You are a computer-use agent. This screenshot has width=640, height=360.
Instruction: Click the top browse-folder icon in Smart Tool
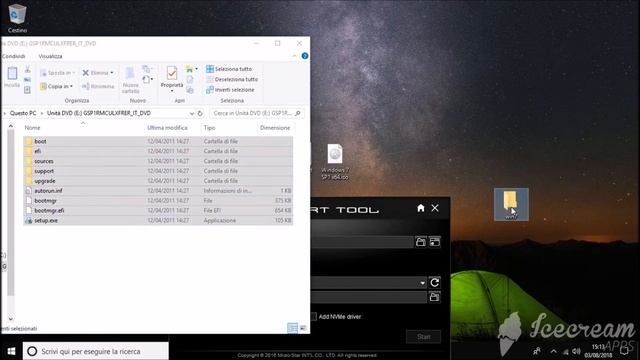coord(421,242)
